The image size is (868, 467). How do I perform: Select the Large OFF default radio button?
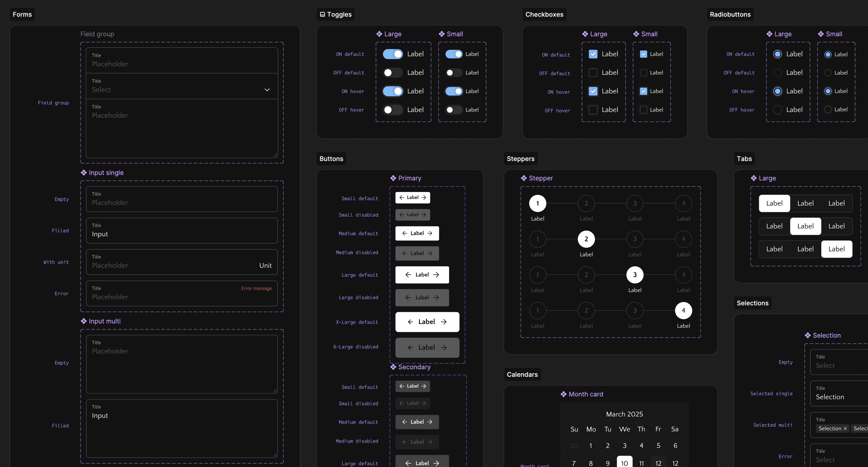click(778, 73)
